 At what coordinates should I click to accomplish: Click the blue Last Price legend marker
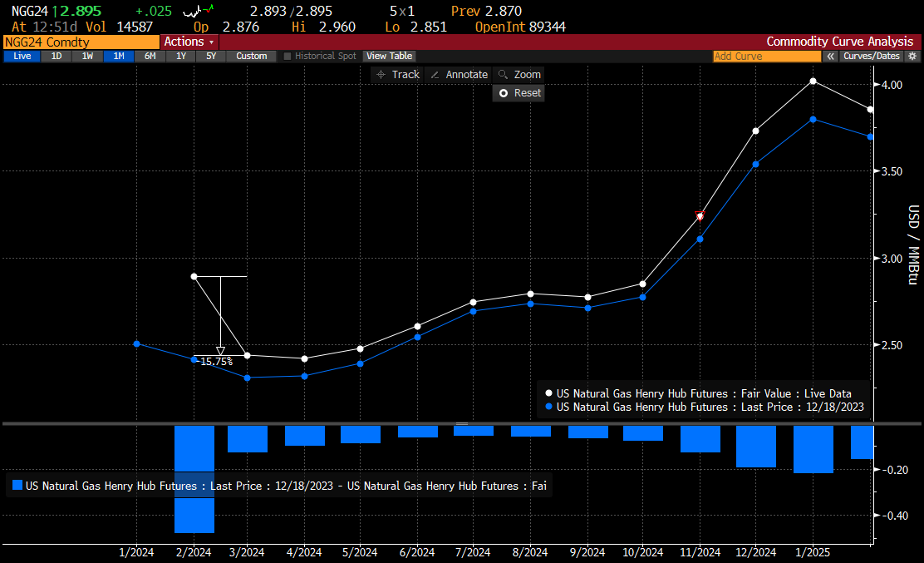click(548, 407)
